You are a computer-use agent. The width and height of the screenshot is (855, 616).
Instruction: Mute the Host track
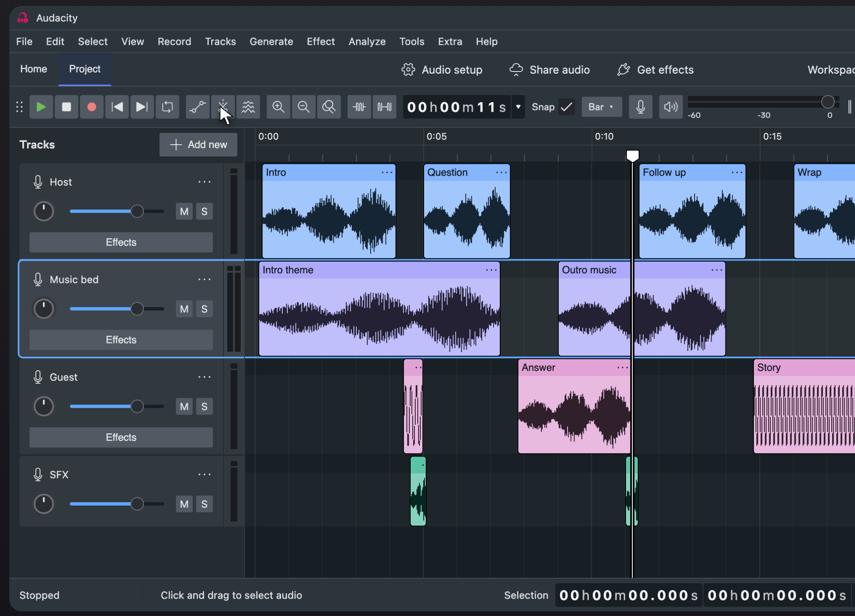click(x=184, y=212)
